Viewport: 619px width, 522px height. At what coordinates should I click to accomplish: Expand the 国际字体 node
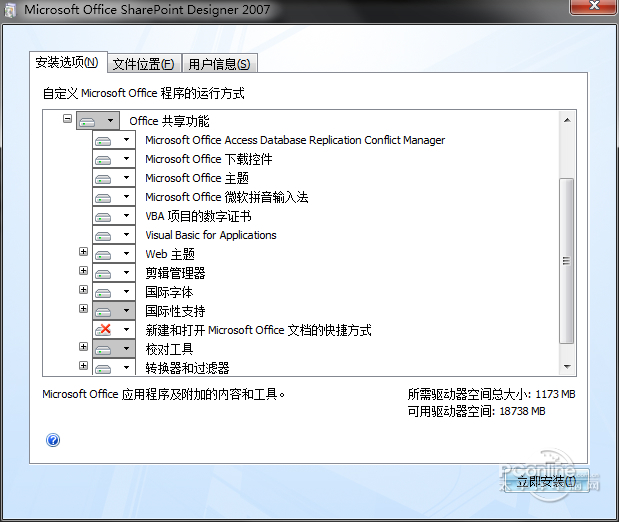tap(83, 289)
